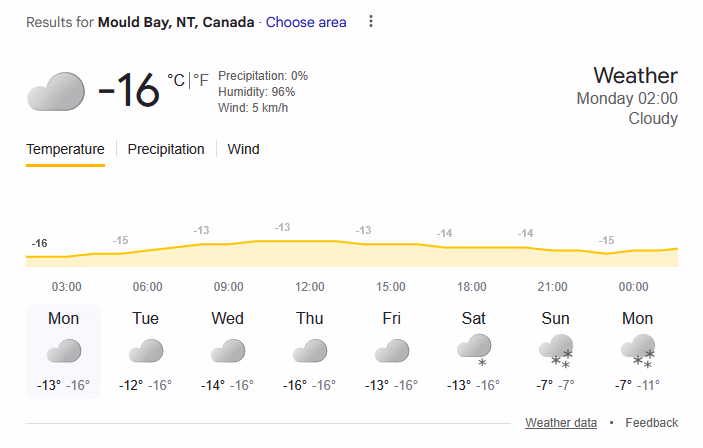Select Thursday's cloudy forecast icon

(310, 351)
